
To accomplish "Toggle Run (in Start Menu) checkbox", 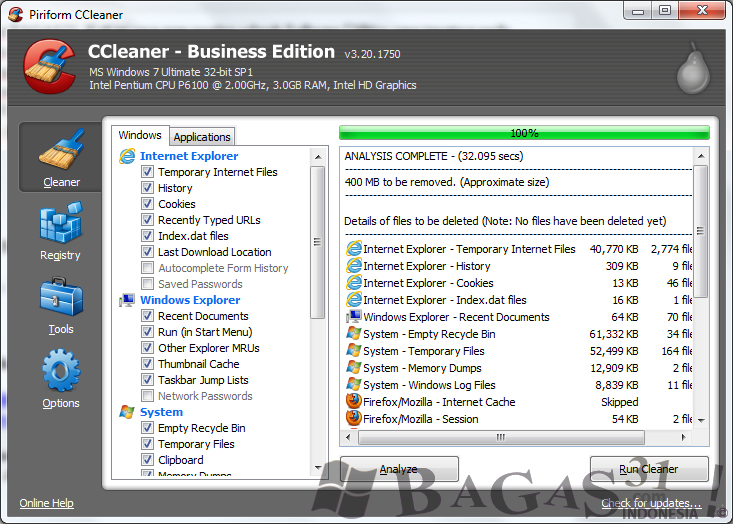I will click(x=147, y=332).
